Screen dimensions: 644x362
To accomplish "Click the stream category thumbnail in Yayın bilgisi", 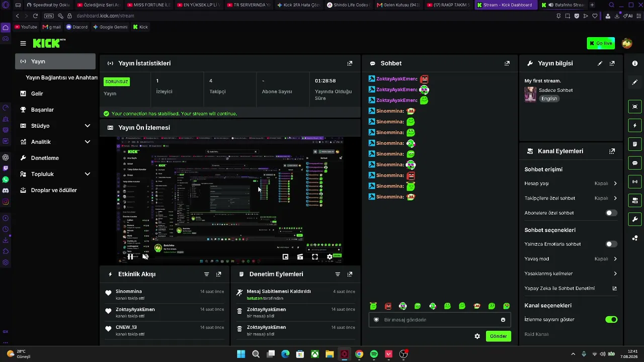I will 530,95.
